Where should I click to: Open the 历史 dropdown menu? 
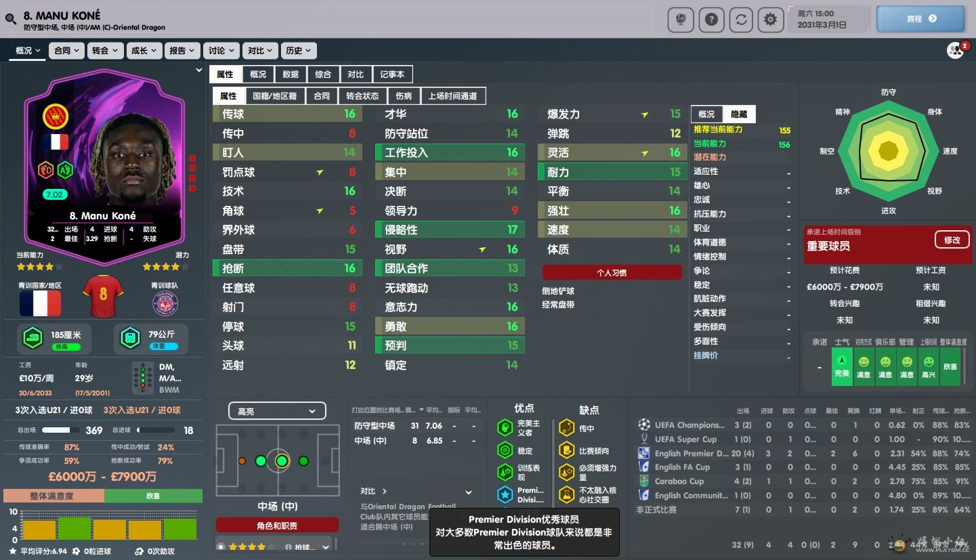click(x=298, y=51)
